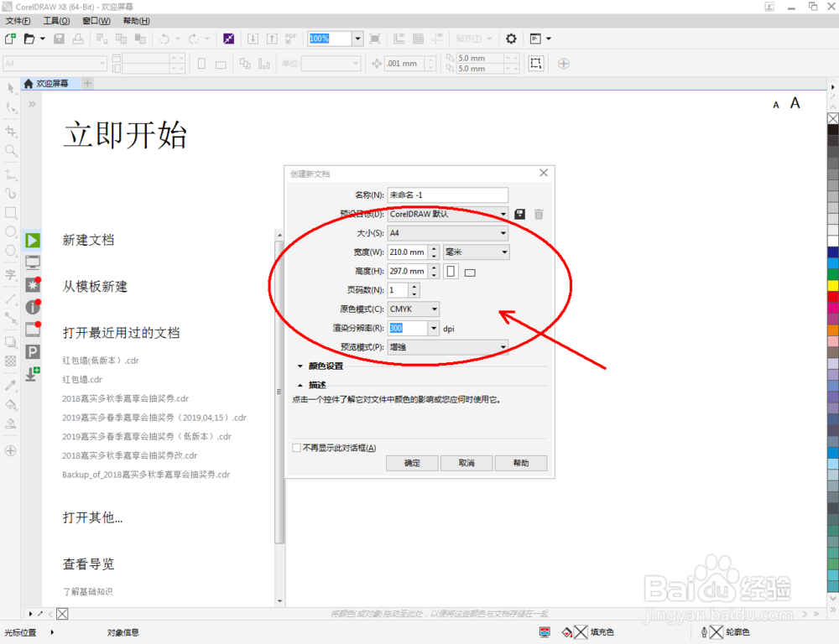Click the 从模板新建 link
Image resolution: width=839 pixels, height=644 pixels.
click(x=96, y=287)
